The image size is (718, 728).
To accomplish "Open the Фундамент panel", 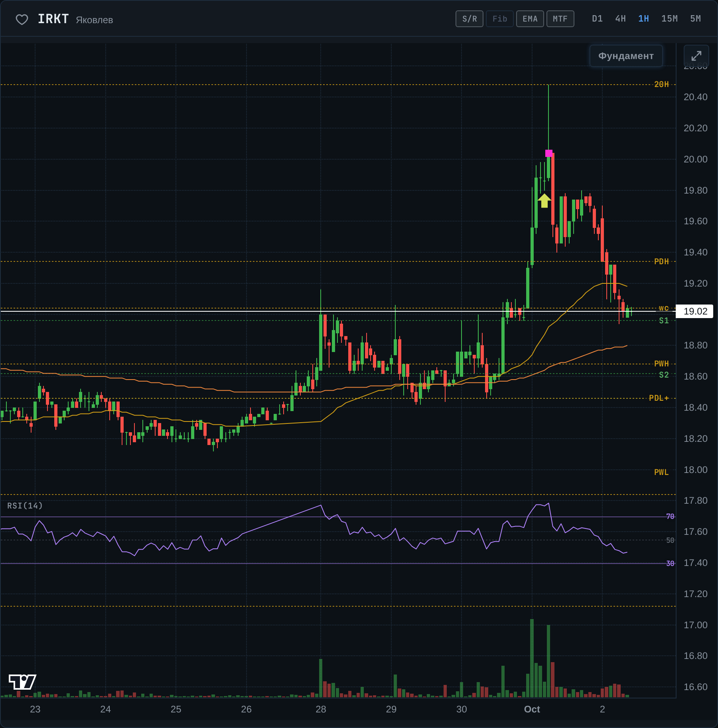I will point(626,56).
